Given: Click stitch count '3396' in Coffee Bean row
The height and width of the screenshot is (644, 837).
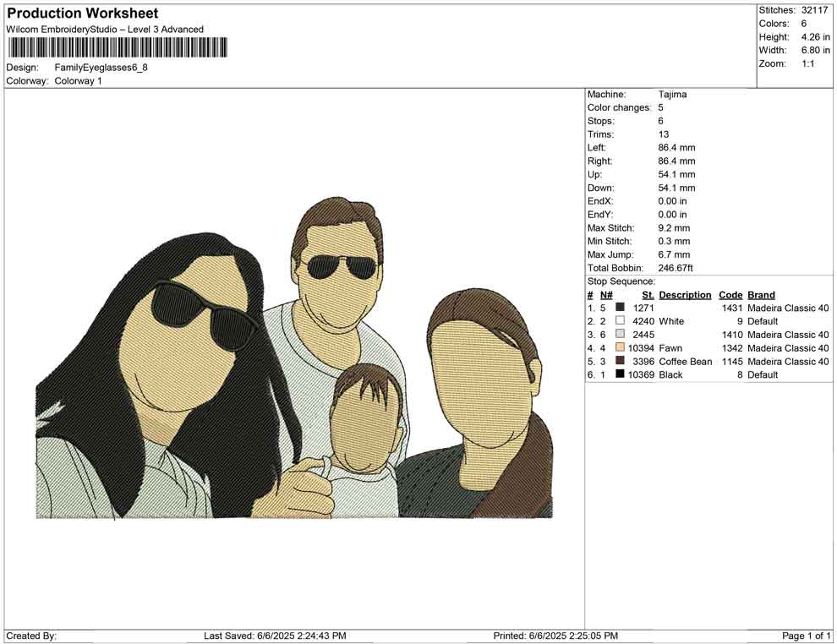Looking at the screenshot, I should click(643, 361).
